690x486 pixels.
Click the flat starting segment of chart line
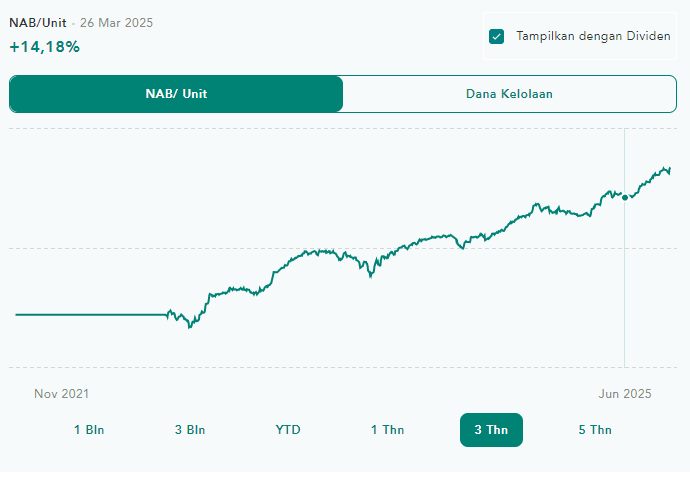[90, 315]
